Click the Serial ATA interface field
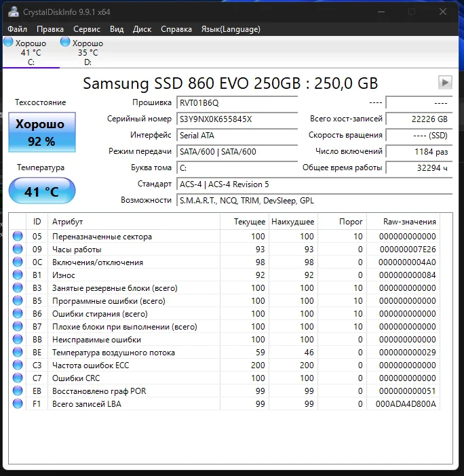This screenshot has width=464, height=476. (x=237, y=135)
